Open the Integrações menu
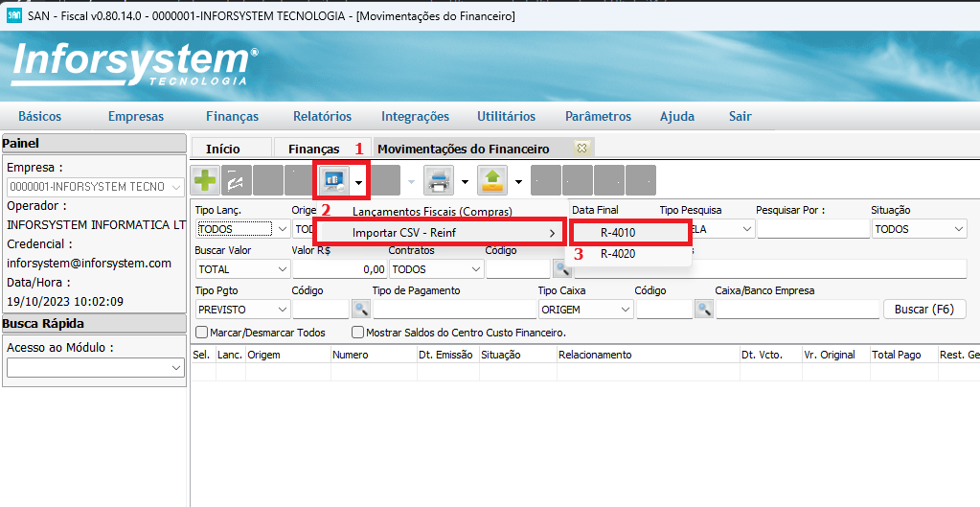 (x=415, y=116)
